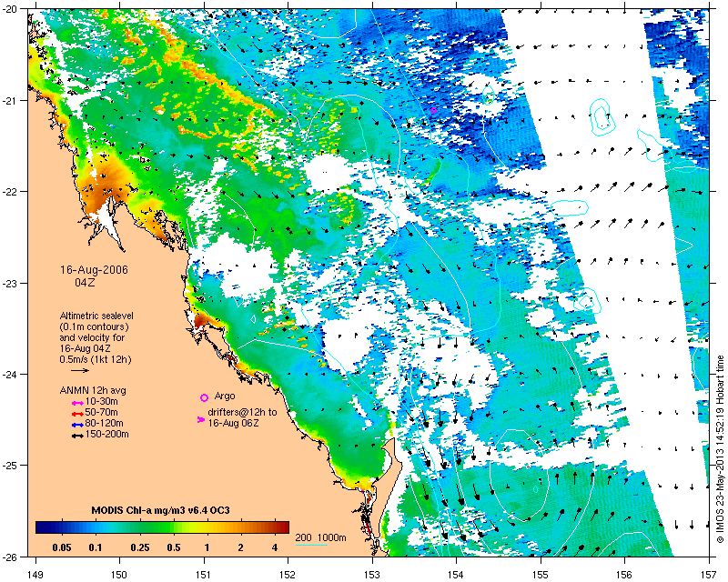728x582 pixels.
Task: Click the blue 80-120m ANMN arrow symbol
Action: [77, 425]
